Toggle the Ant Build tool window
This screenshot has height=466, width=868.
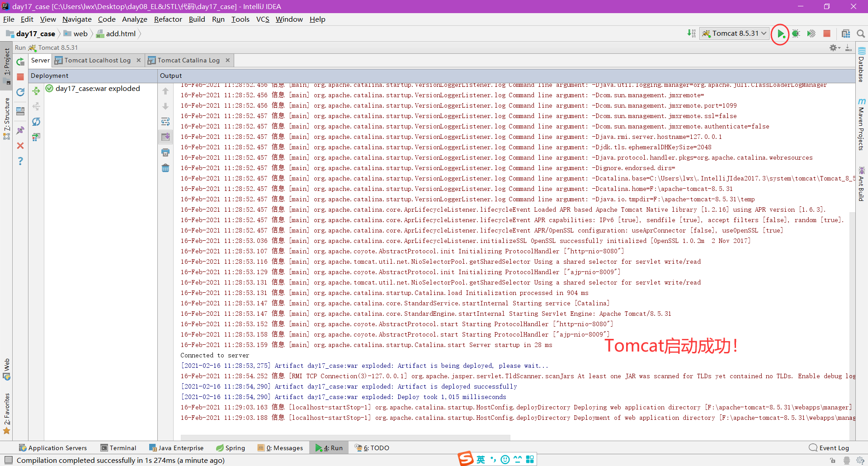[862, 184]
